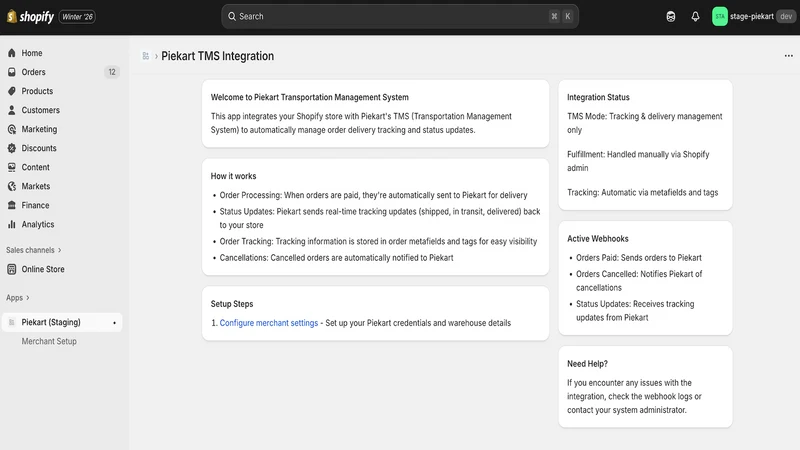Click the Integration Status heading
The width and height of the screenshot is (800, 450).
coord(598,97)
